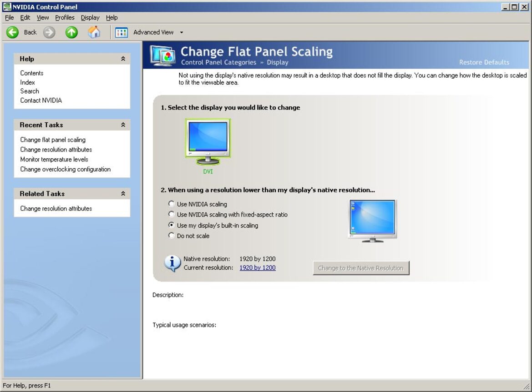Close the NVIDIA Control Panel window
Screen dimensions: 532x392
[x=524, y=7]
